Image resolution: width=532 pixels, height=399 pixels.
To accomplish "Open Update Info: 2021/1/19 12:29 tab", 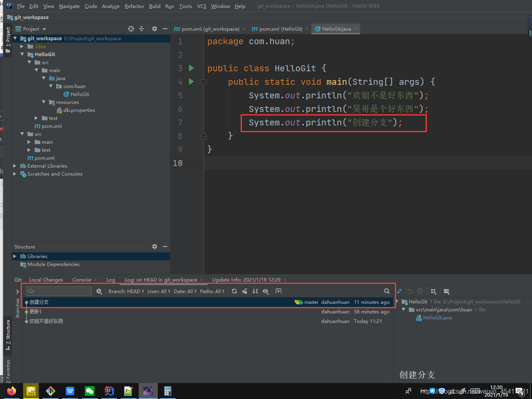I will tap(246, 280).
